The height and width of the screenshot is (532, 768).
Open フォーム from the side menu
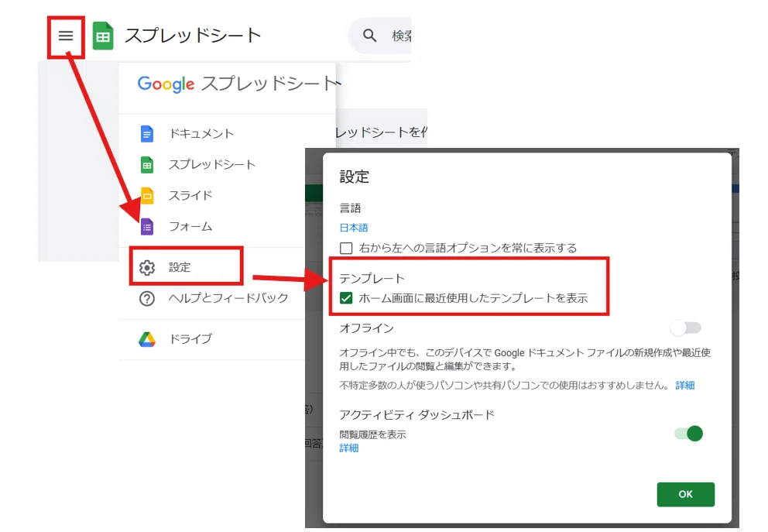point(190,226)
